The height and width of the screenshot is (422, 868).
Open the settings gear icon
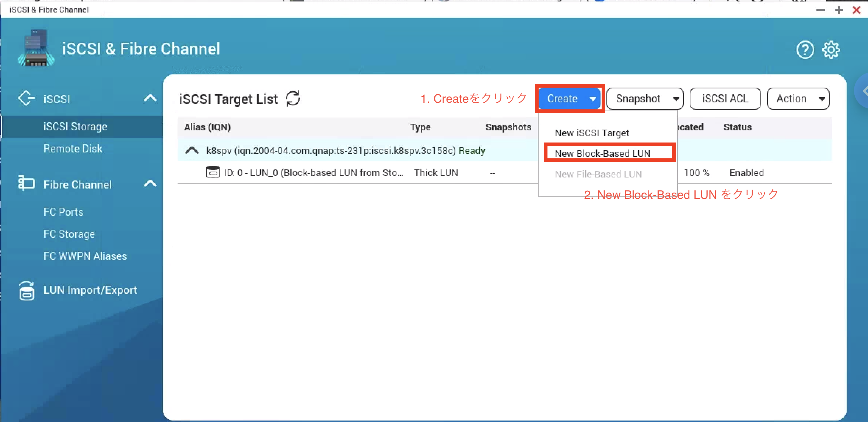[x=831, y=50]
